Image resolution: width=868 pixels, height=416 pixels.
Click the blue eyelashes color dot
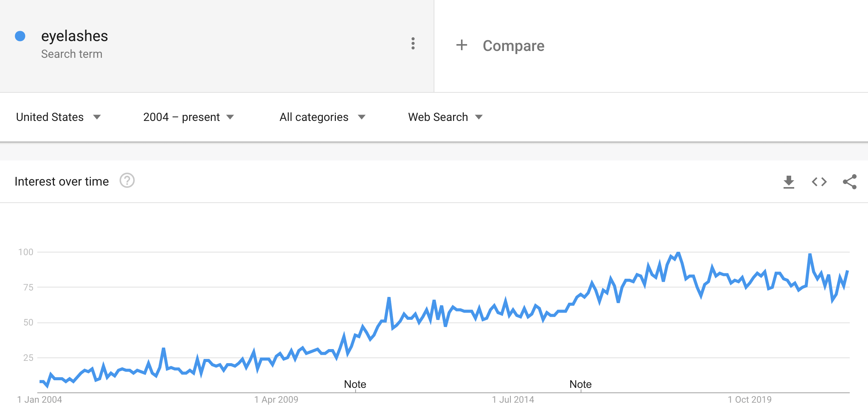click(x=20, y=36)
